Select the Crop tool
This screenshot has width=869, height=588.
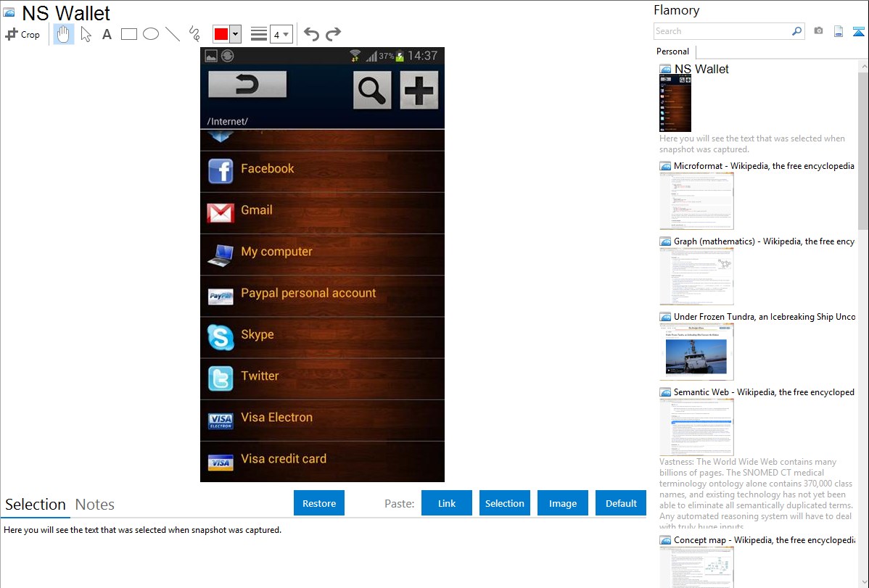(22, 34)
